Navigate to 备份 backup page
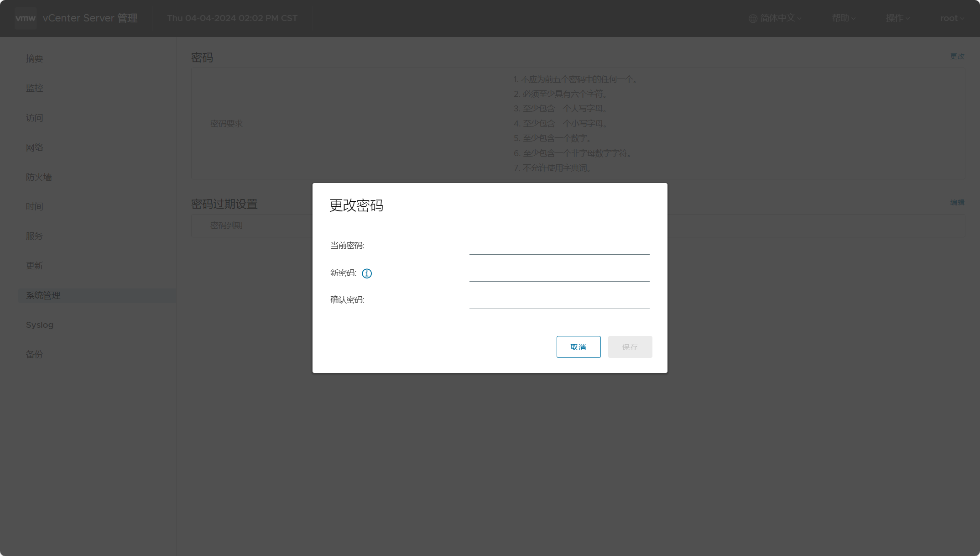This screenshot has height=556, width=980. pyautogui.click(x=35, y=354)
